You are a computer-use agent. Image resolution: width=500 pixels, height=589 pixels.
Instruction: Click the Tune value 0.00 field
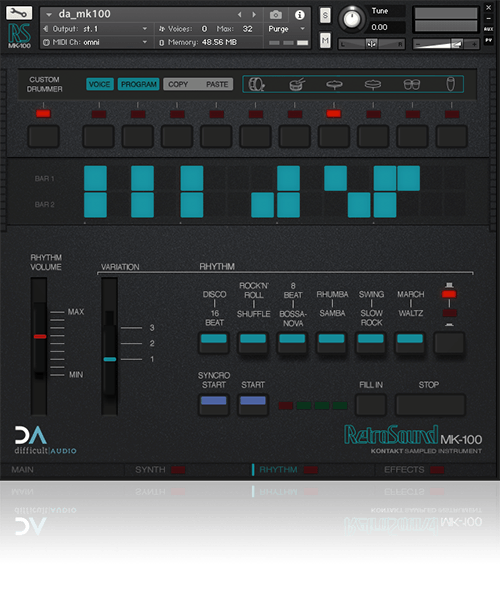click(387, 27)
